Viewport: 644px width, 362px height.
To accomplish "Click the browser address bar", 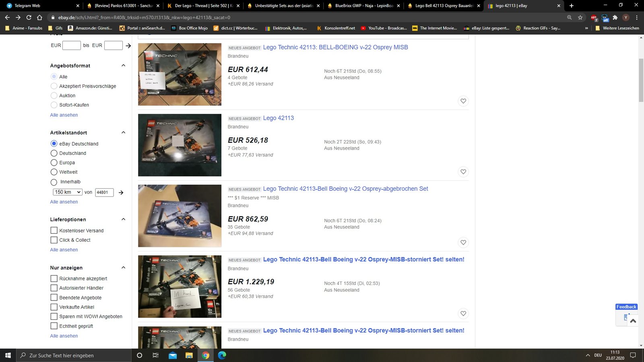I will [x=306, y=17].
